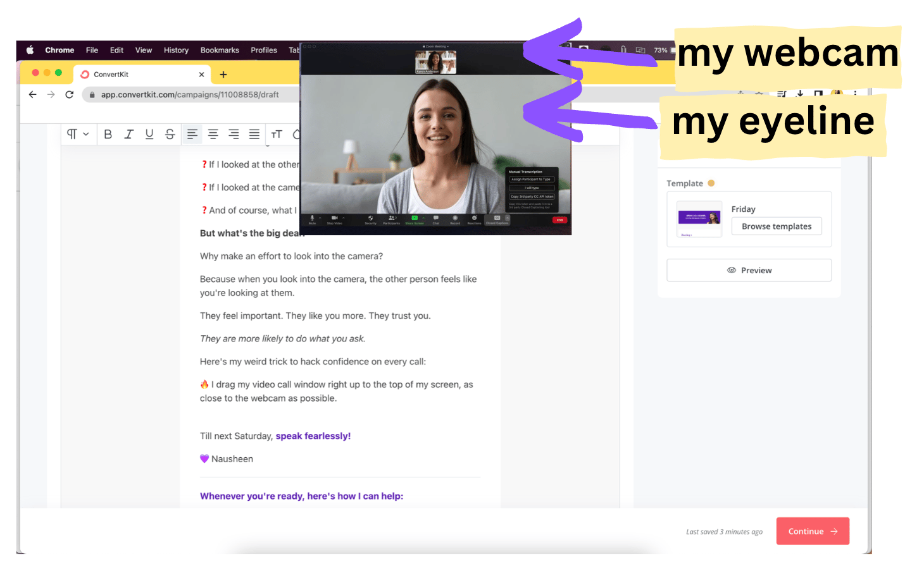Close the ConvertKit tab
The width and height of the screenshot is (924, 578).
coord(201,74)
